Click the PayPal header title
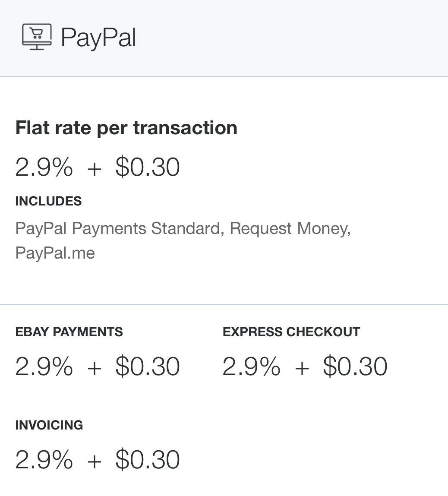 coord(98,38)
